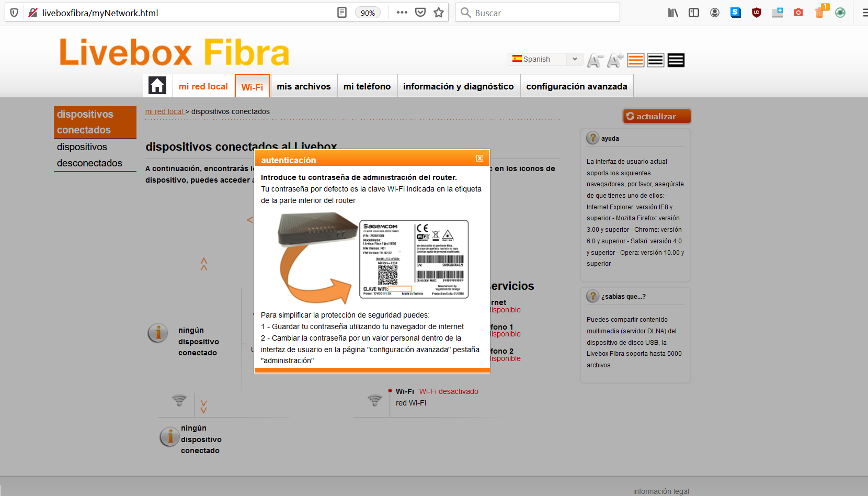This screenshot has height=496, width=868.
Task: Open the page actions three-dots menu
Action: (x=402, y=13)
